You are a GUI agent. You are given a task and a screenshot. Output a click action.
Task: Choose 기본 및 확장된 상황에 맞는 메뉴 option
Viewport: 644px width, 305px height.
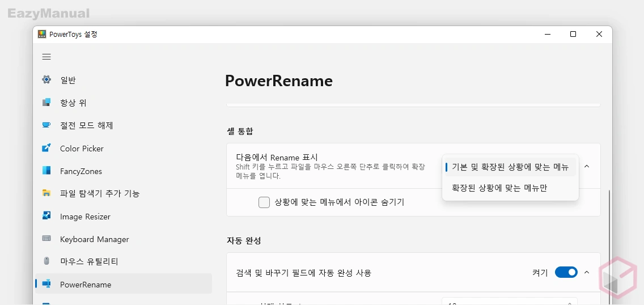pos(510,167)
